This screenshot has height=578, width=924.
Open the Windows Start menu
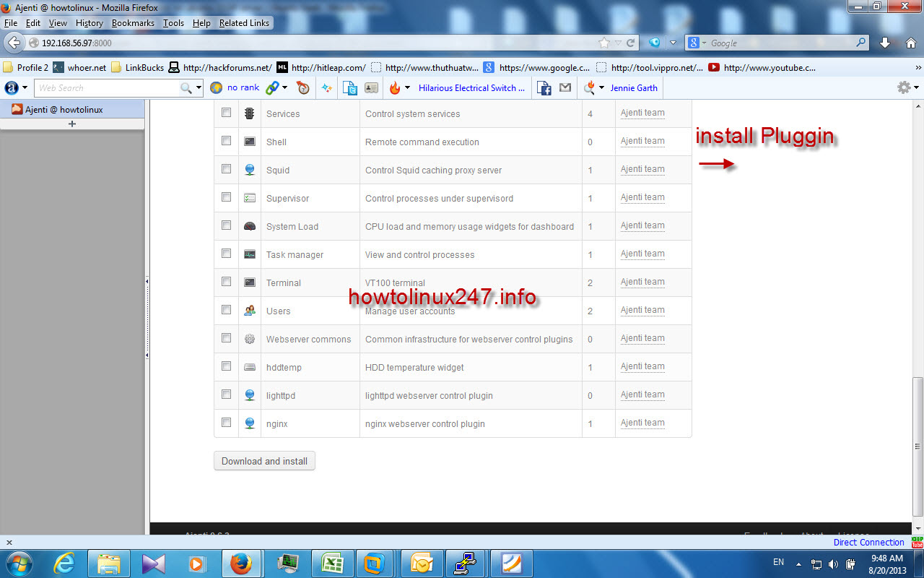tap(19, 563)
